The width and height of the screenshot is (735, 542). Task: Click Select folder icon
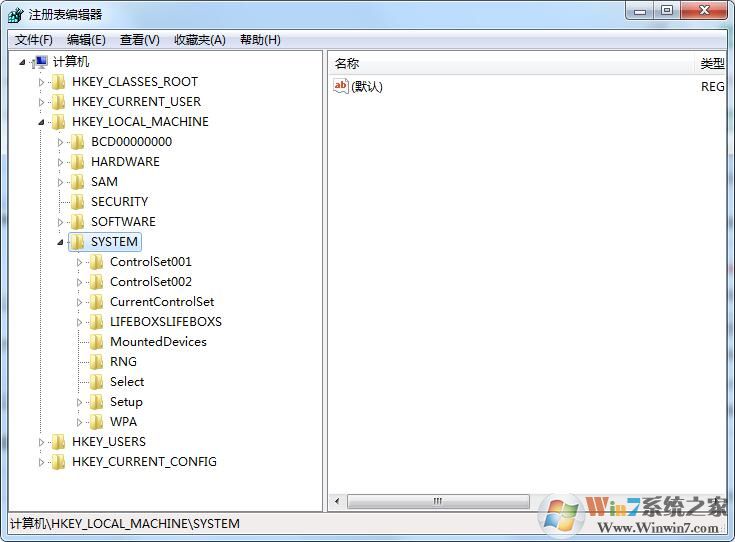click(97, 382)
